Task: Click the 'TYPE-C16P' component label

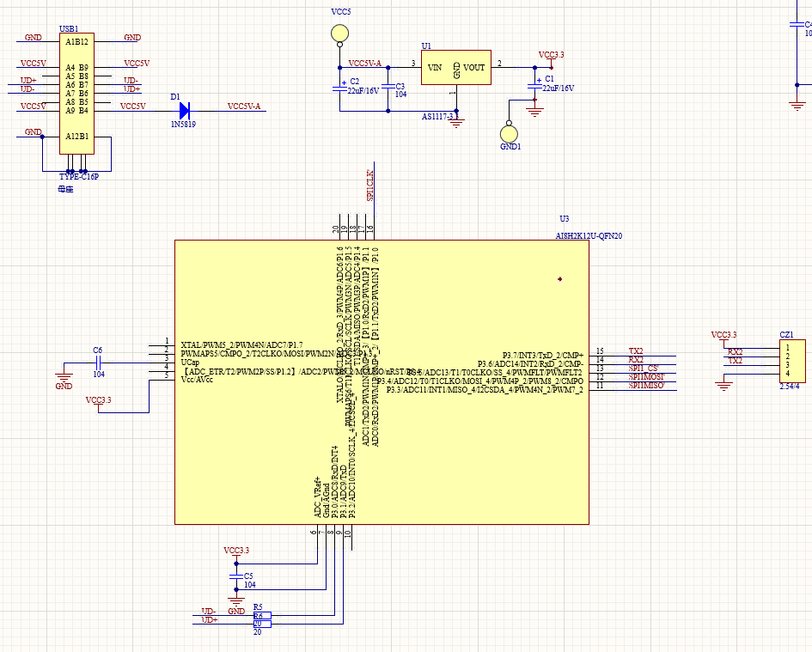Action: point(79,177)
